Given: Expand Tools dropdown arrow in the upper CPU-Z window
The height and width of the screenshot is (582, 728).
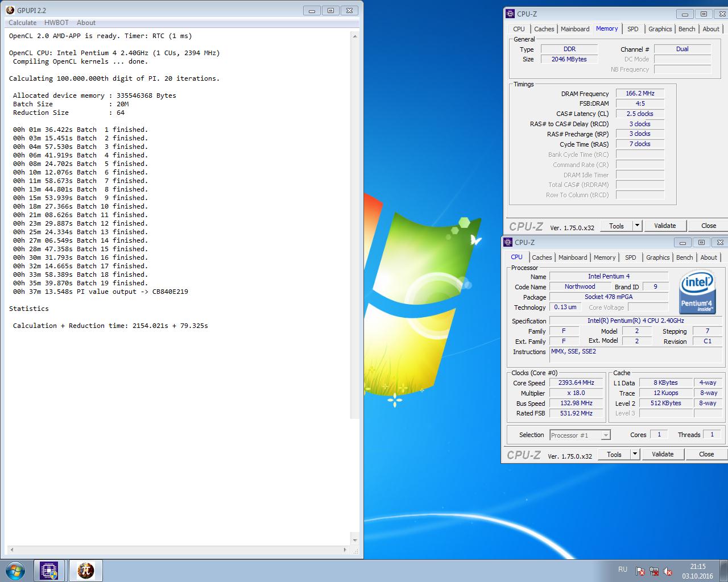Looking at the screenshot, I should [x=637, y=226].
